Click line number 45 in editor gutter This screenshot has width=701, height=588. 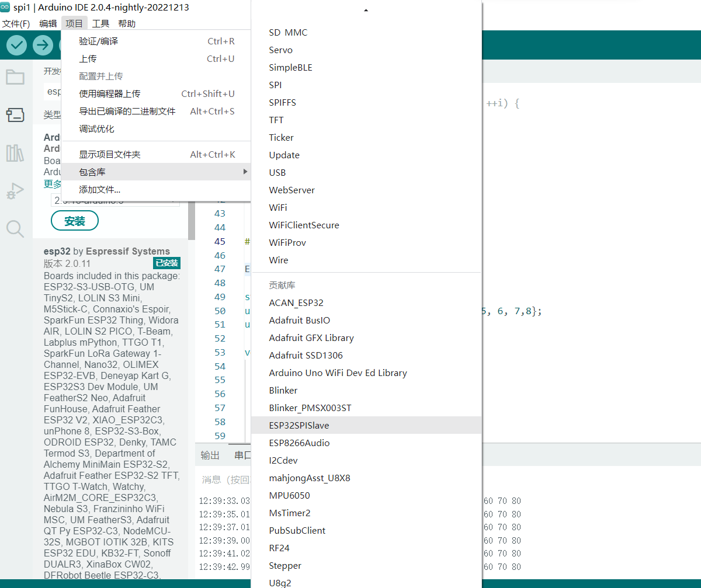(x=220, y=241)
